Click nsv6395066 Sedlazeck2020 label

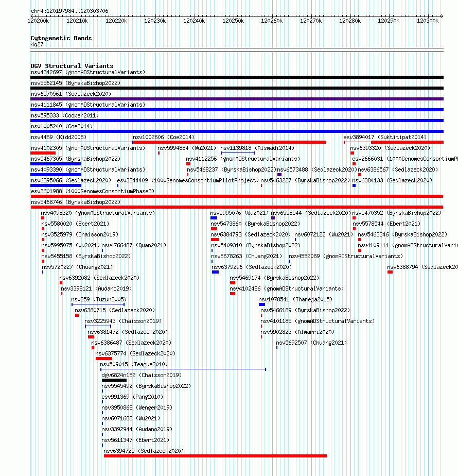pos(71,181)
